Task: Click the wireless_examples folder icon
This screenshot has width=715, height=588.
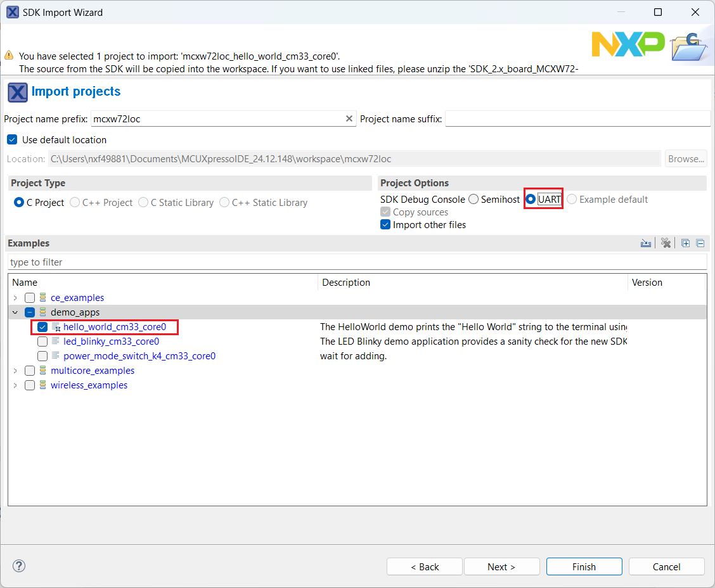Action: [x=43, y=385]
